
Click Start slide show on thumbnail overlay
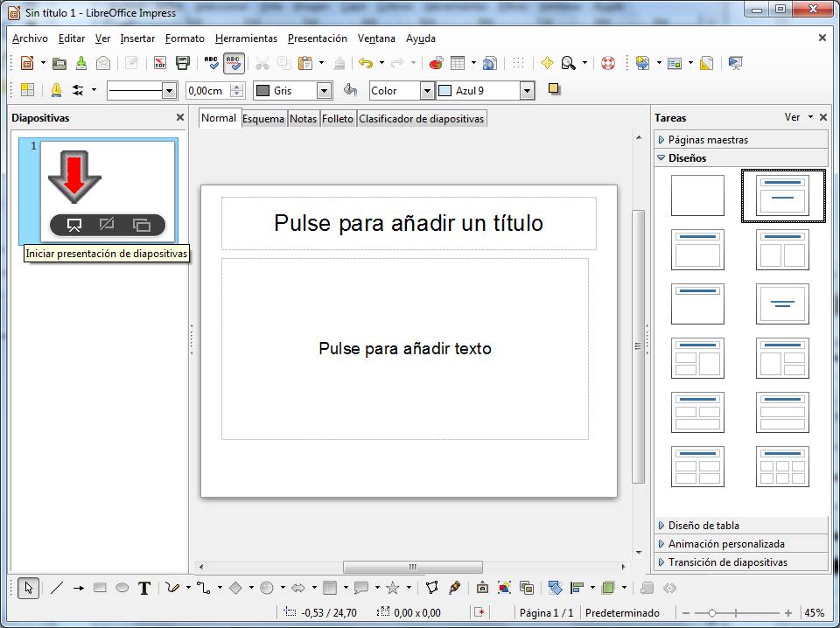tap(73, 225)
